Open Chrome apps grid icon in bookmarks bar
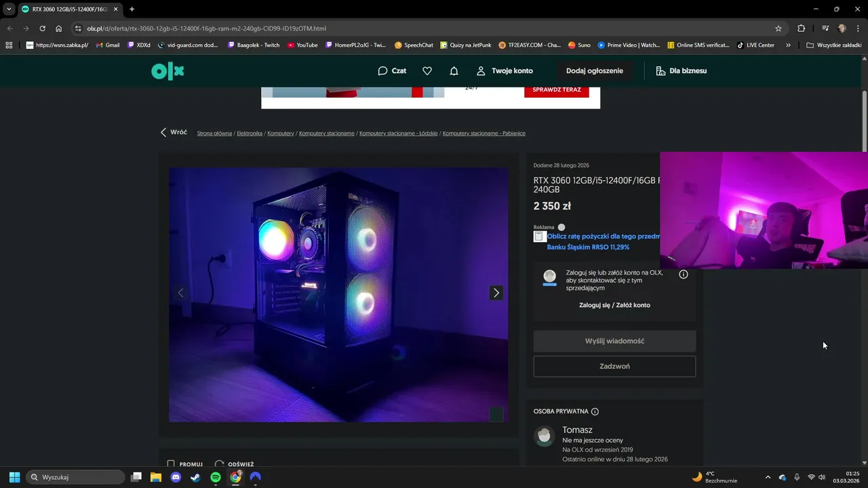 point(9,45)
